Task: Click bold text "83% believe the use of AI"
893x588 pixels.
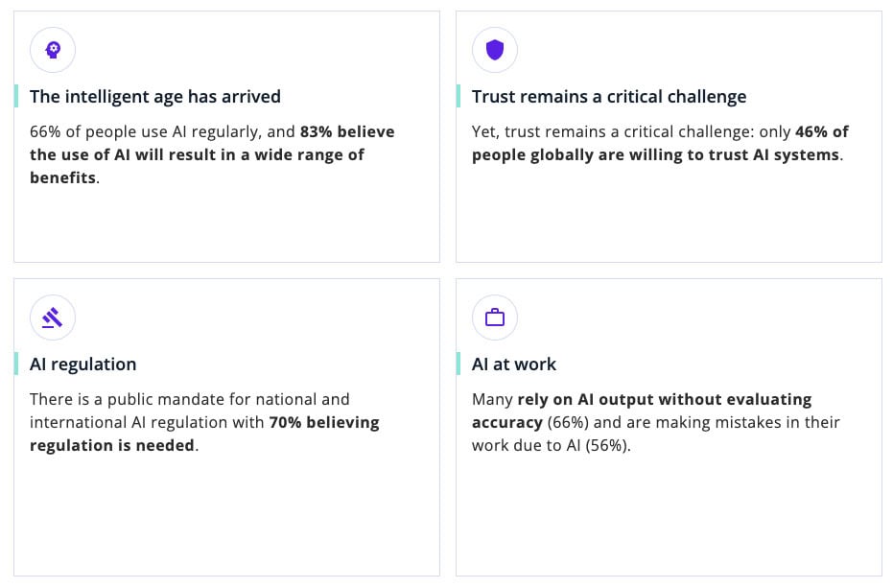Action: coord(346,131)
